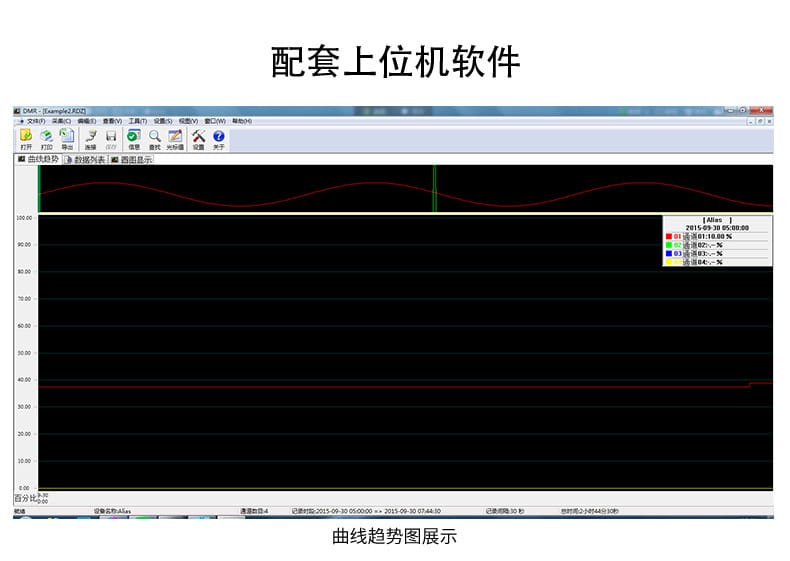790x561 pixels.
Task: Click the red channel 01 color swatch
Action: click(x=669, y=236)
